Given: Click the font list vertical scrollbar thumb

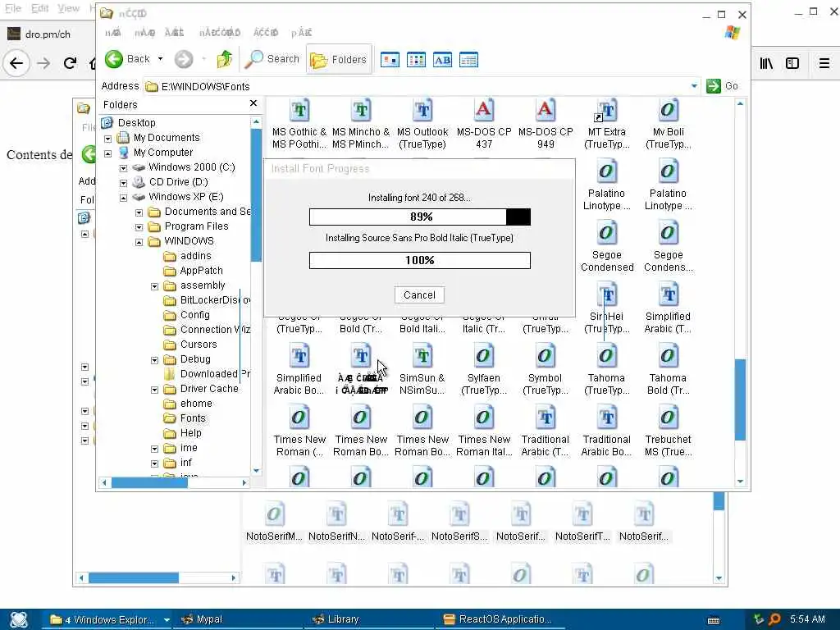Looking at the screenshot, I should pos(741,399).
